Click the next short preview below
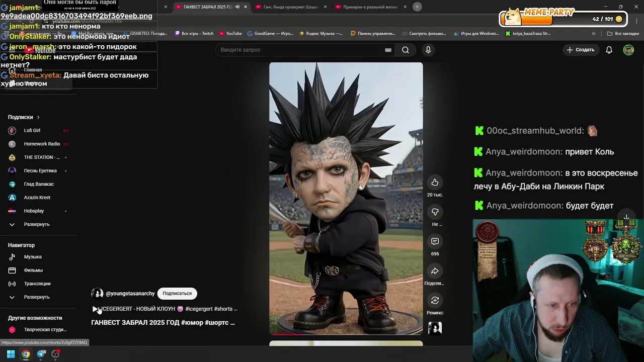Image resolution: width=644 pixels, height=362 pixels. (346, 344)
